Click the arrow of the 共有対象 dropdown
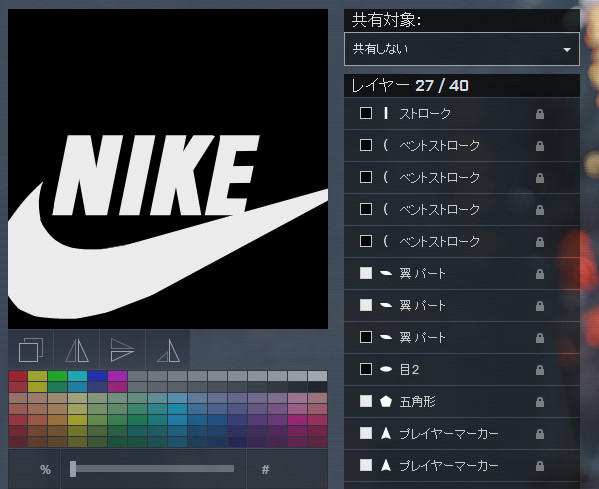 coord(567,50)
